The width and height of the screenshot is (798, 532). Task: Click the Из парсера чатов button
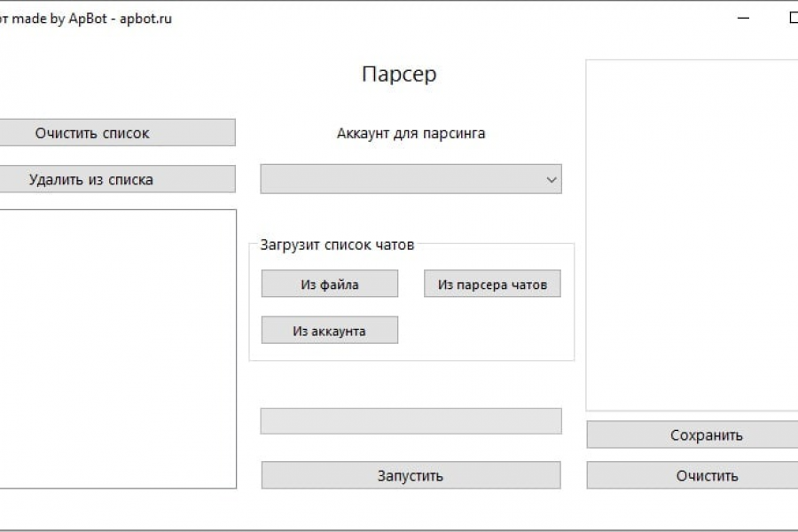pyautogui.click(x=492, y=284)
